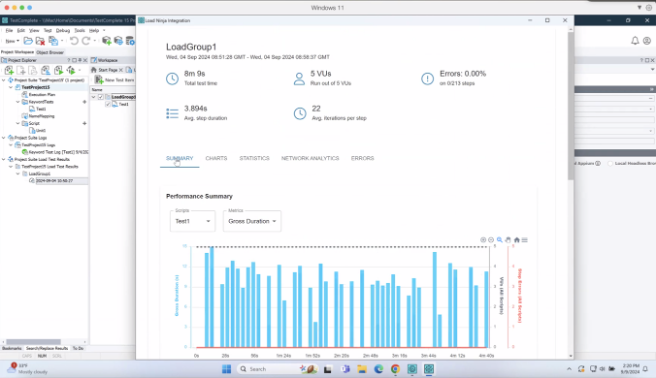Collapse the Script tree node
Image resolution: width=656 pixels, height=378 pixels.
pos(18,123)
